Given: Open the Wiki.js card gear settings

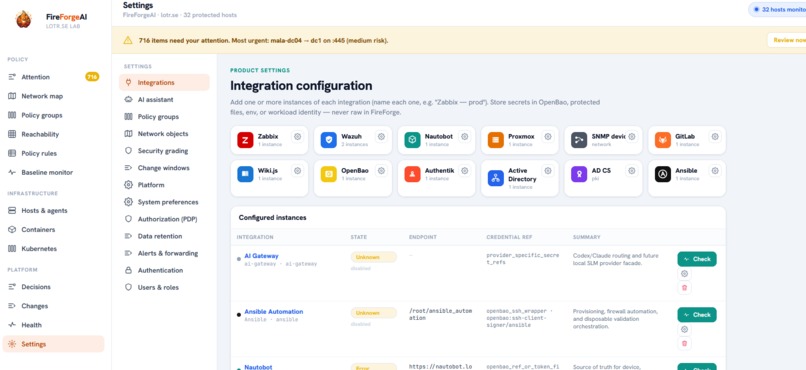Looking at the screenshot, I should 297,171.
